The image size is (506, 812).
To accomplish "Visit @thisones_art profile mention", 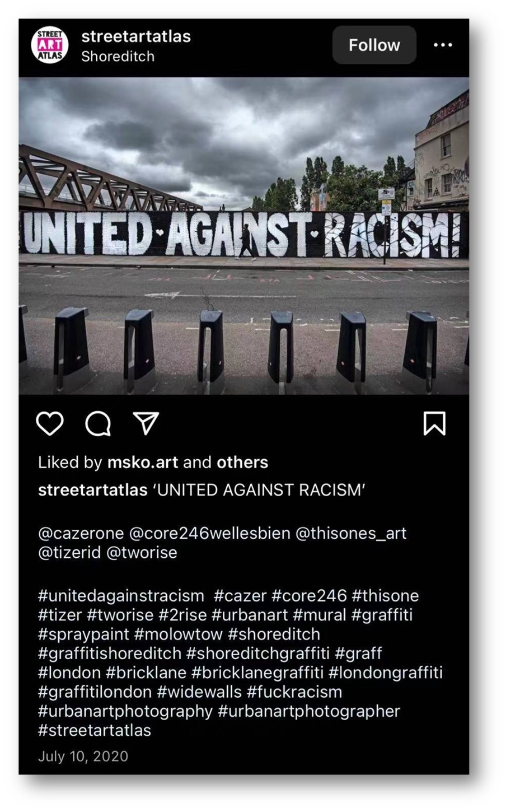I will (351, 533).
